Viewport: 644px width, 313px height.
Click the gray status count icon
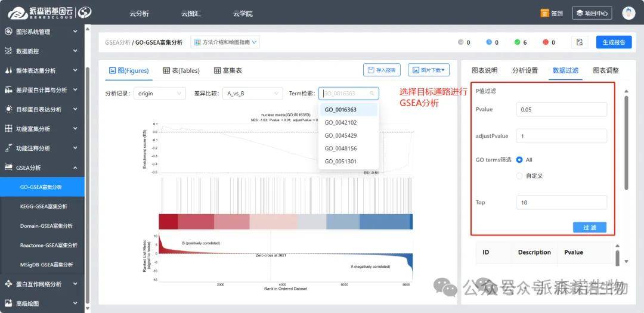pyautogui.click(x=460, y=42)
